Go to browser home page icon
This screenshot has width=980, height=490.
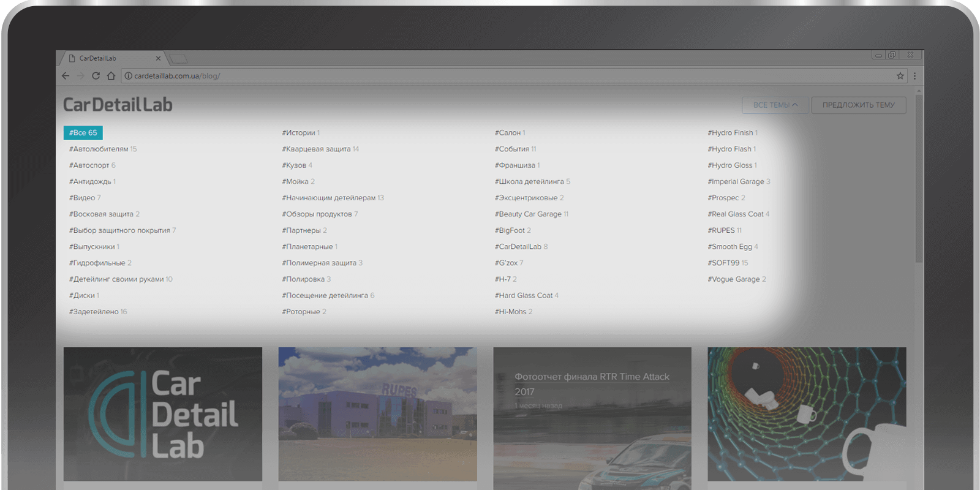coord(111,76)
